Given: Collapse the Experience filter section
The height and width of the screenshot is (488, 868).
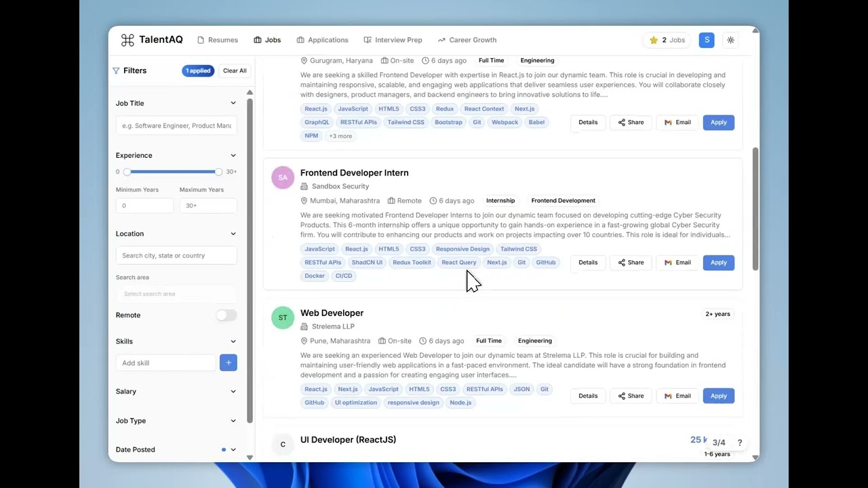Looking at the screenshot, I should 233,155.
